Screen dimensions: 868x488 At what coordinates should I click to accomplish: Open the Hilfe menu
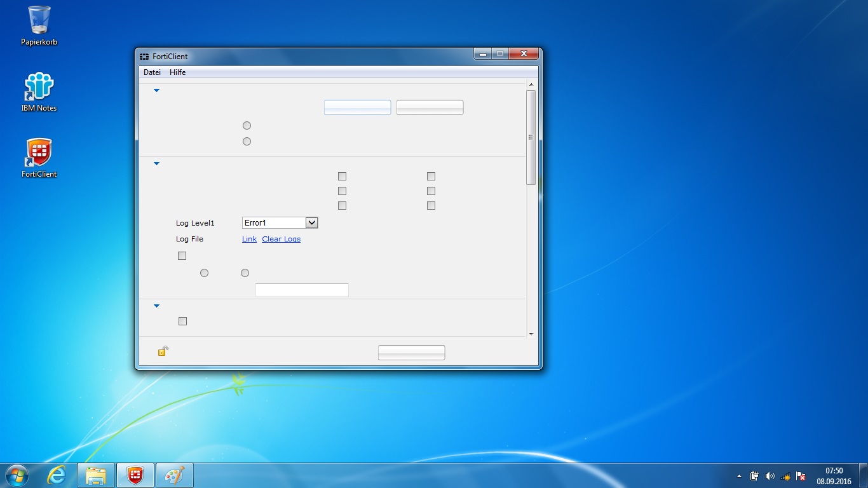[178, 72]
